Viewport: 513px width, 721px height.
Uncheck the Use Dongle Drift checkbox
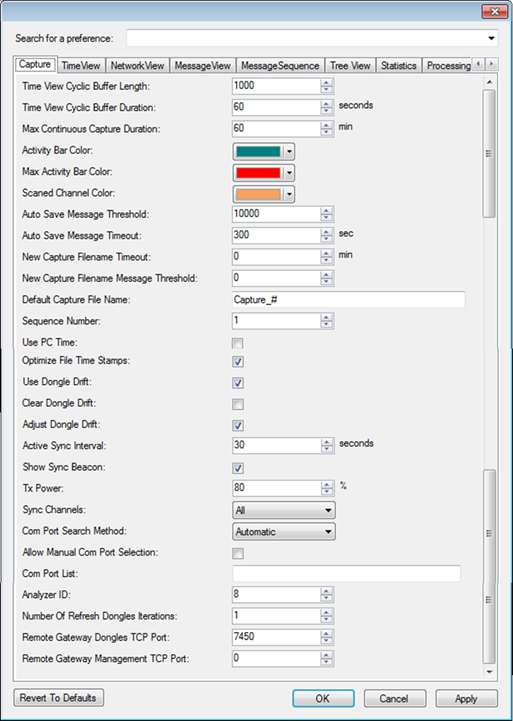[x=238, y=383]
